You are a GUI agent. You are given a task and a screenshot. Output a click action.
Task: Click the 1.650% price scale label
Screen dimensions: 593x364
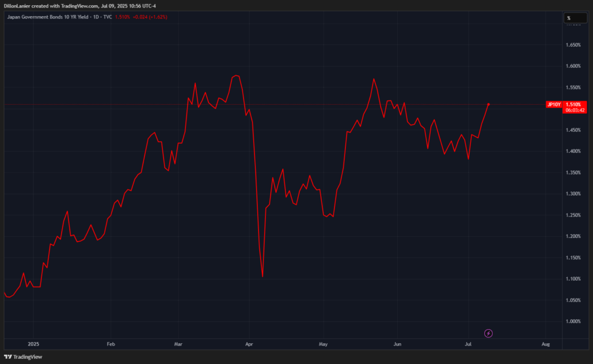(572, 45)
